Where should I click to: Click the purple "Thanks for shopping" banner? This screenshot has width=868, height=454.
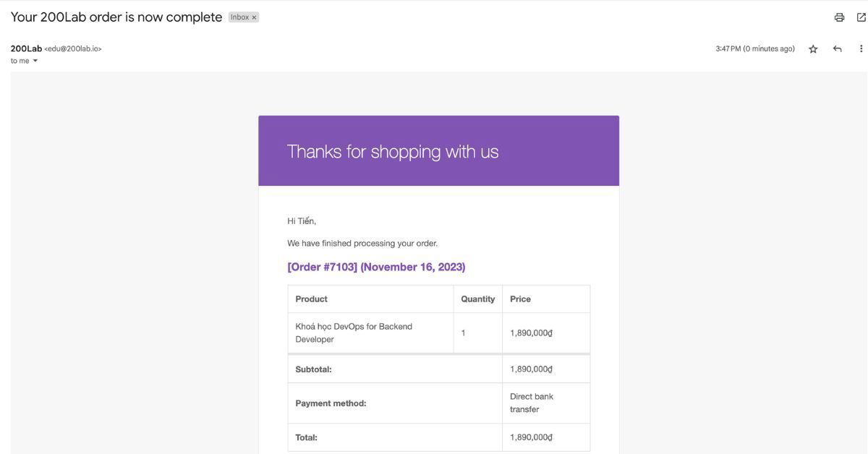click(x=438, y=151)
